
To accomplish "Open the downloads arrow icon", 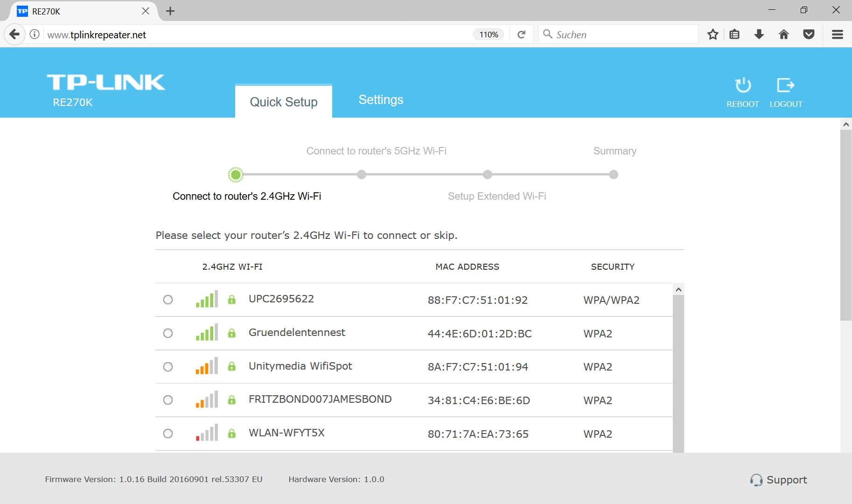I will click(x=759, y=35).
